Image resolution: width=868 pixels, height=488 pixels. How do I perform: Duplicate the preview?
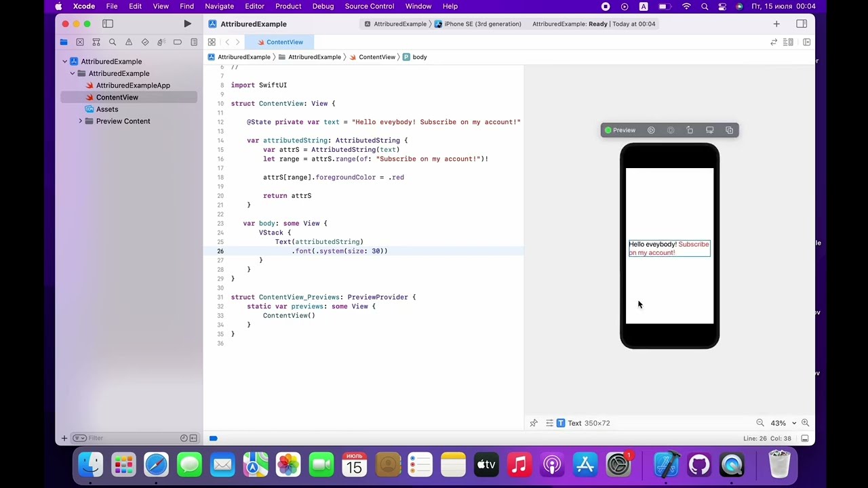click(x=729, y=130)
